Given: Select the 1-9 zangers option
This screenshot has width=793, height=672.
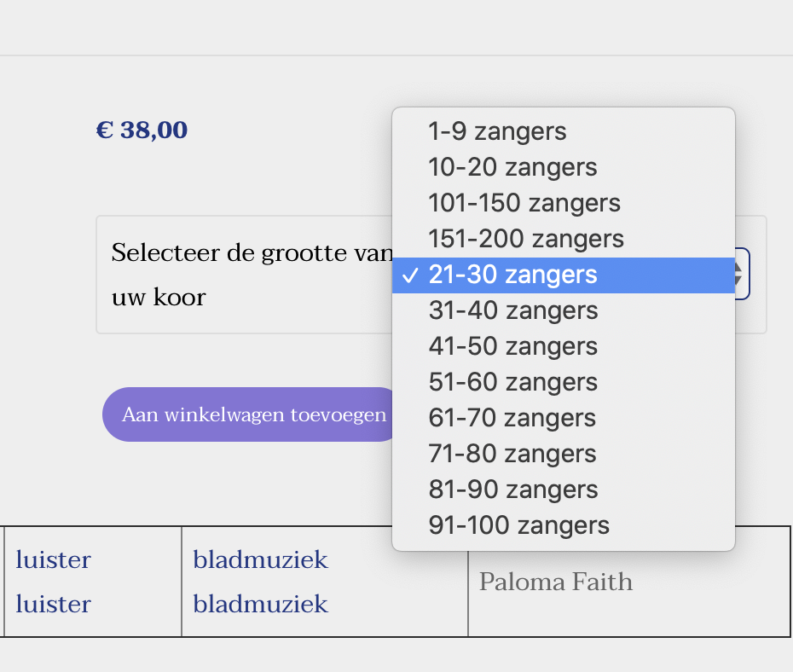Looking at the screenshot, I should [497, 131].
